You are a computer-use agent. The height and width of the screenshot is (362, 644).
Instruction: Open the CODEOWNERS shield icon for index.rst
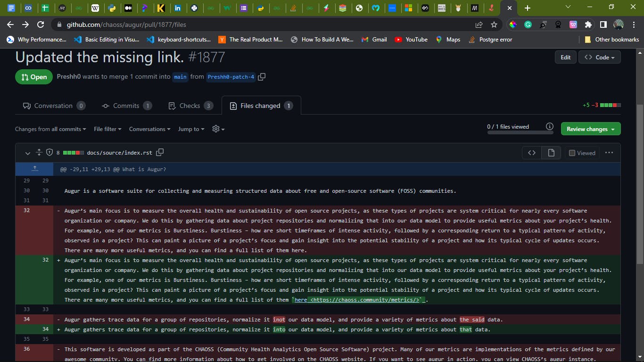pos(50,152)
